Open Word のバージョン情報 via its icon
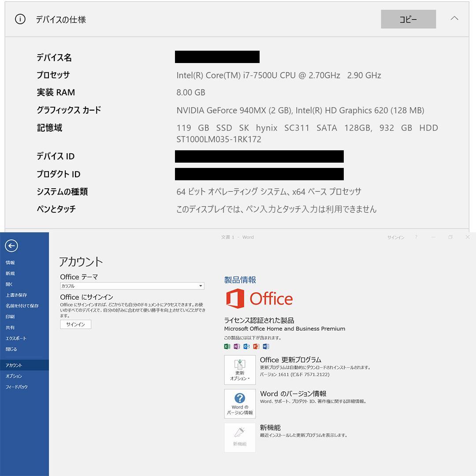476x476 pixels. (240, 404)
